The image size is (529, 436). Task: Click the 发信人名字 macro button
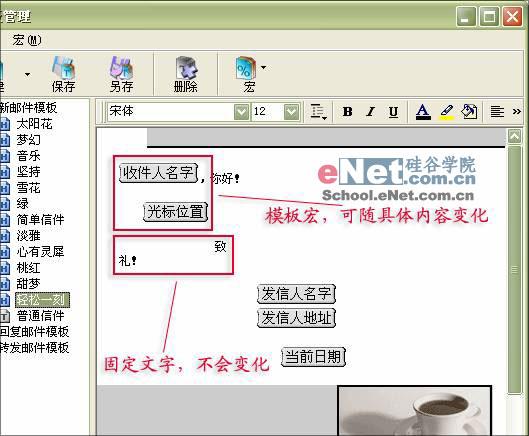296,294
